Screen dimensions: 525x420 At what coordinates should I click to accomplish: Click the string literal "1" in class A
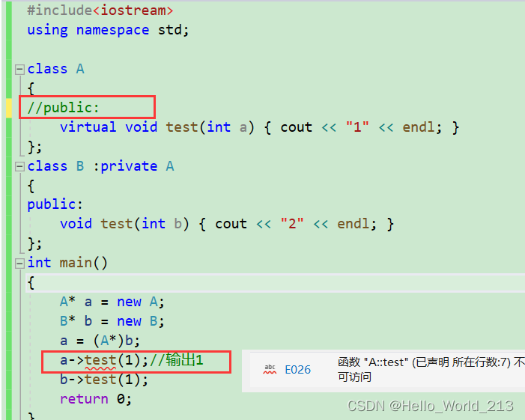click(x=357, y=127)
